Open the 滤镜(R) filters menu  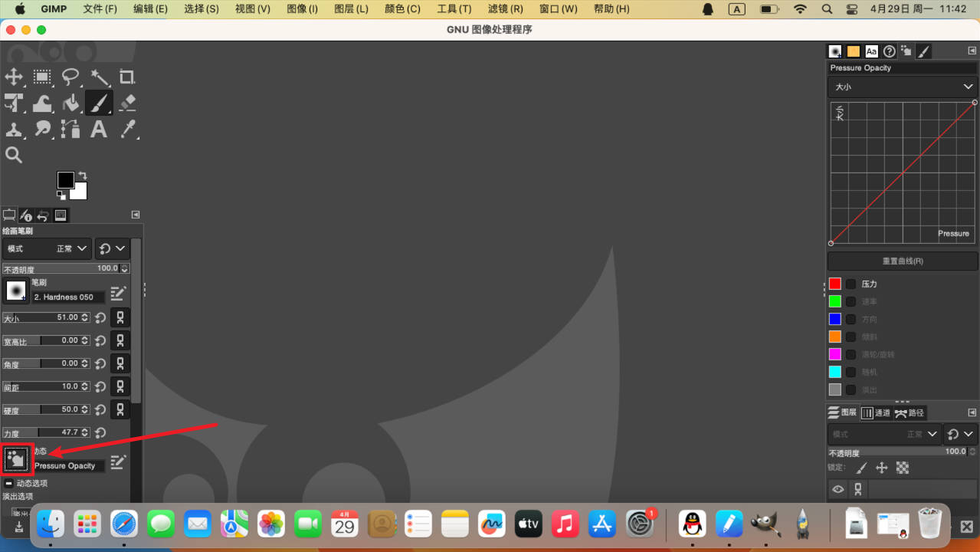505,9
